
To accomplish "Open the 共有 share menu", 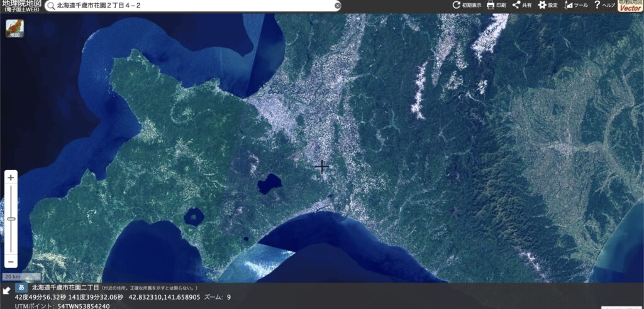I will [522, 5].
